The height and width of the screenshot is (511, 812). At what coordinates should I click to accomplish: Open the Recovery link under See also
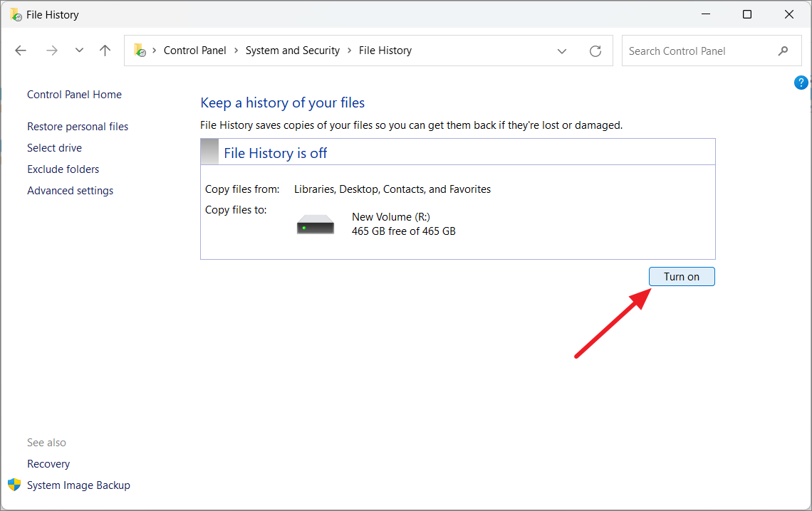coord(48,463)
